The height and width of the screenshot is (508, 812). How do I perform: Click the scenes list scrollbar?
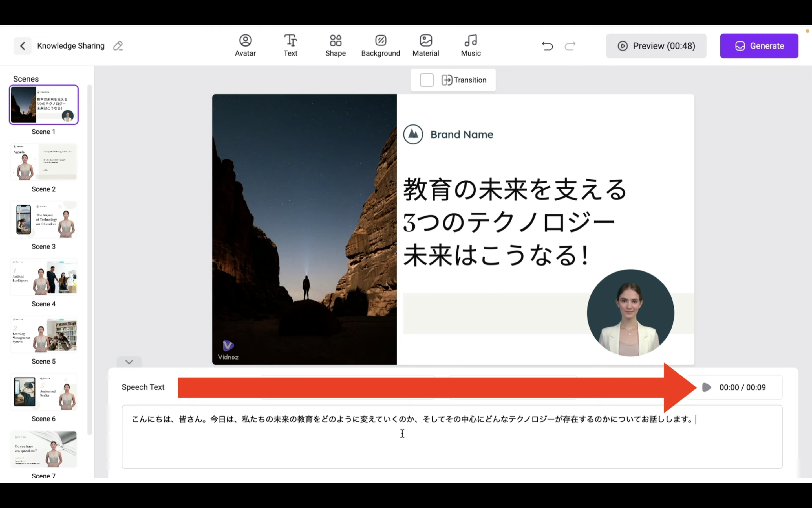pos(89,260)
